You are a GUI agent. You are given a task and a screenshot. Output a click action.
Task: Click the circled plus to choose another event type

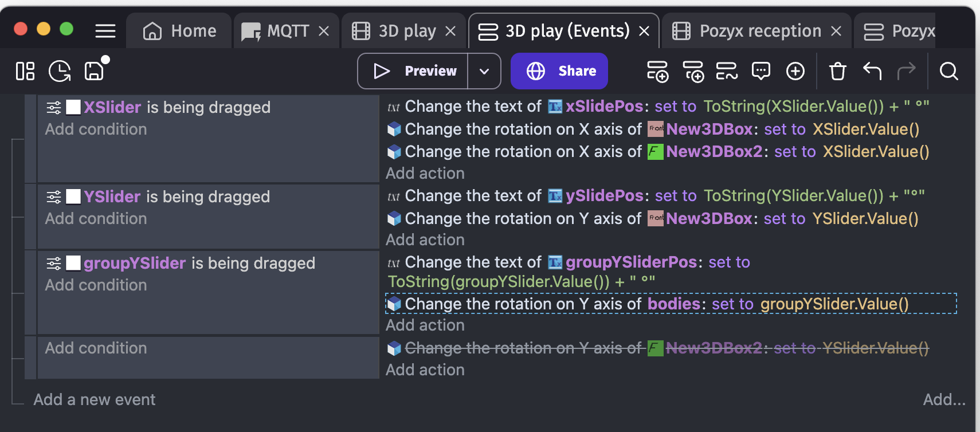click(x=795, y=71)
